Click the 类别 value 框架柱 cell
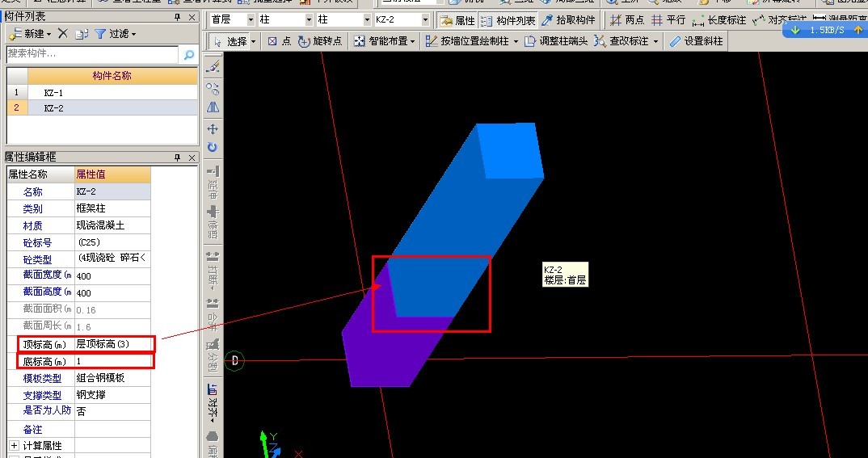This screenshot has width=868, height=458. pos(112,208)
